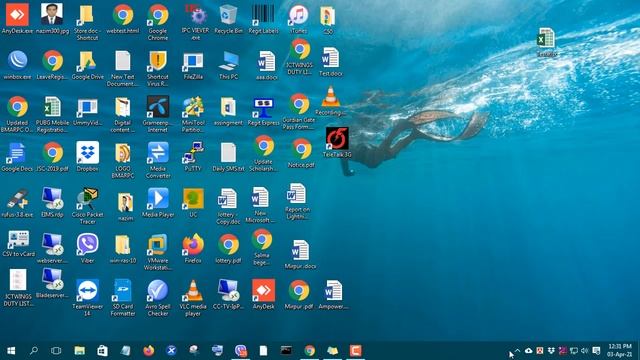Select the IPC VIEVER.exe icon

pos(196,22)
